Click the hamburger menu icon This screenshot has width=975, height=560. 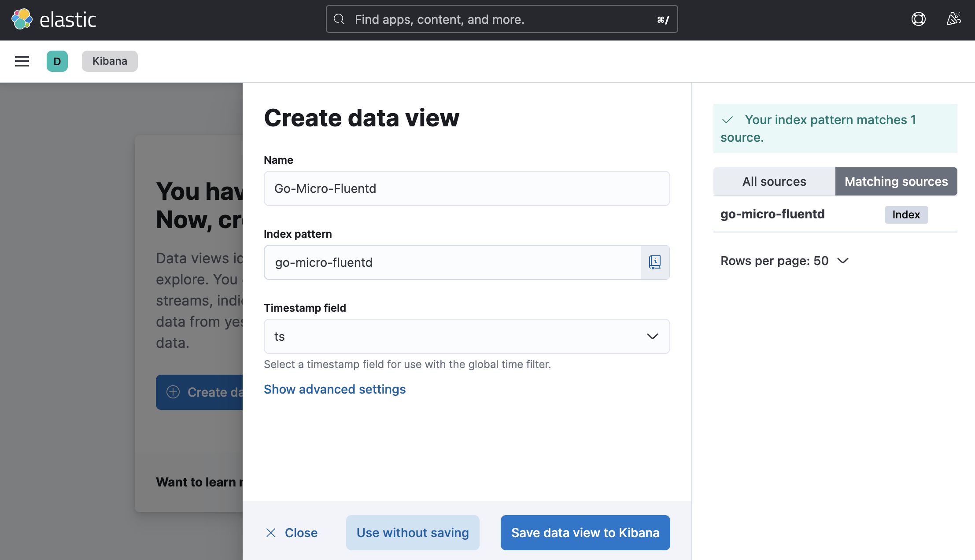22,61
